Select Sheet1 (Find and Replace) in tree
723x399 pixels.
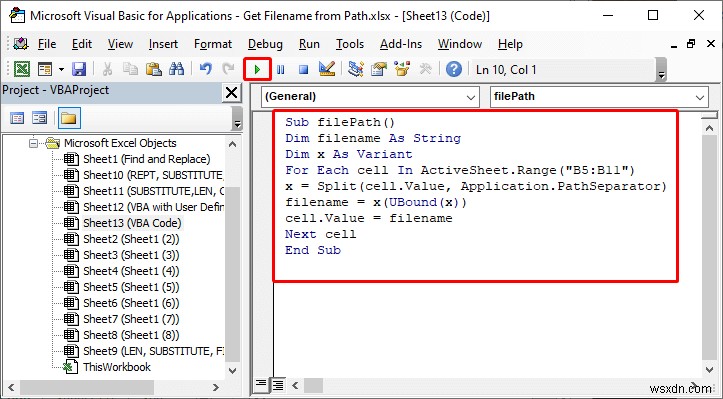pyautogui.click(x=146, y=159)
